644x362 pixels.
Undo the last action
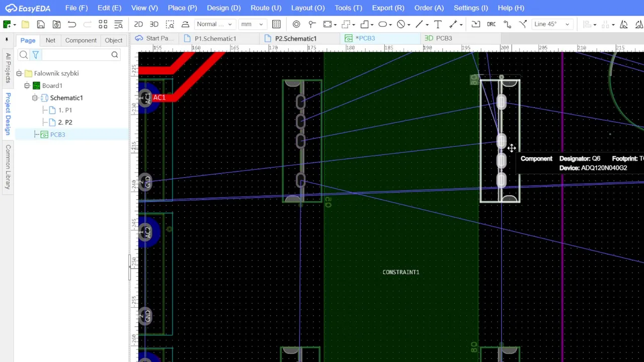tap(72, 24)
